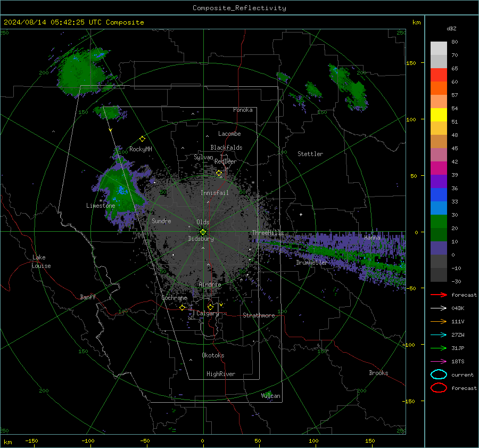The width and height of the screenshot is (479, 448).
Task: Select the red swatch in dBZ scale
Action: [x=439, y=75]
